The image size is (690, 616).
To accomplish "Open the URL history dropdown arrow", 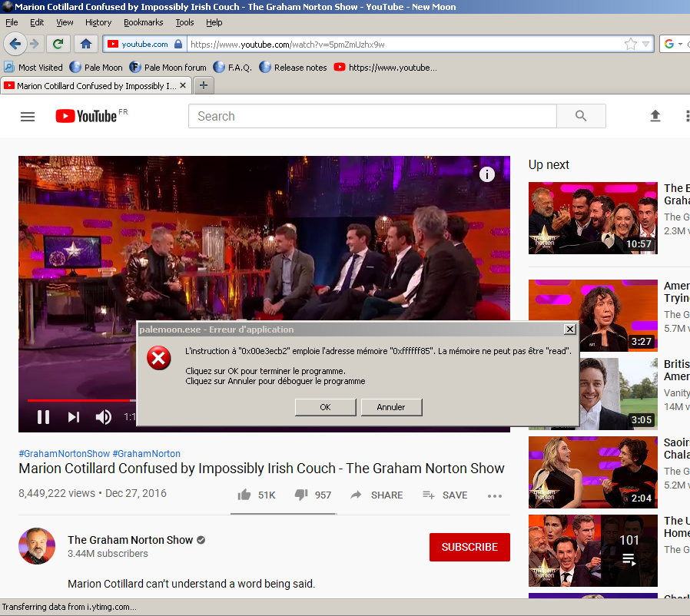I will (645, 44).
